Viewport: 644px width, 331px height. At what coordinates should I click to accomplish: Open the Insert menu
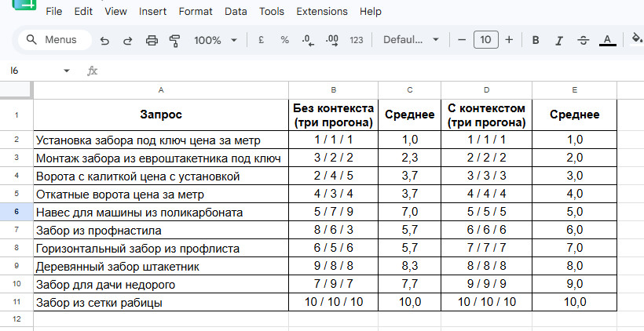pyautogui.click(x=152, y=12)
